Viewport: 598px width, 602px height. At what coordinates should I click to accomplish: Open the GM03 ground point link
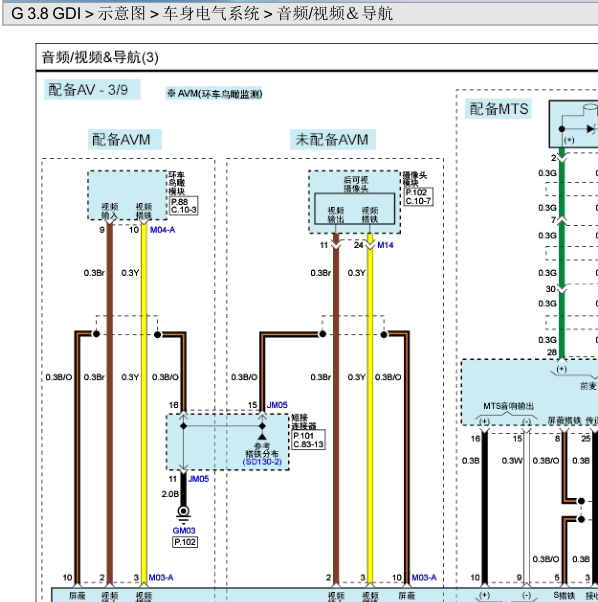pos(184,531)
